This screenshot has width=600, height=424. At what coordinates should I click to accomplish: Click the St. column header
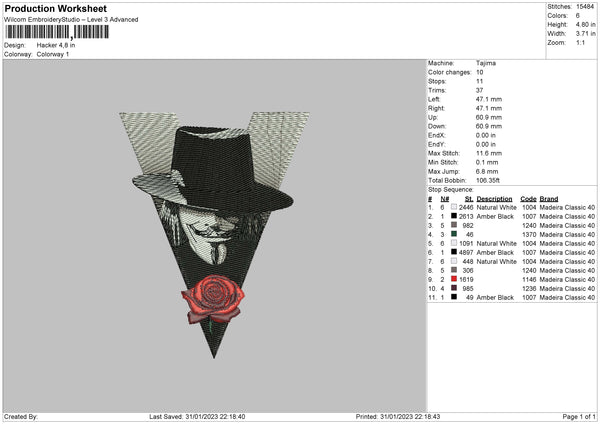469,199
